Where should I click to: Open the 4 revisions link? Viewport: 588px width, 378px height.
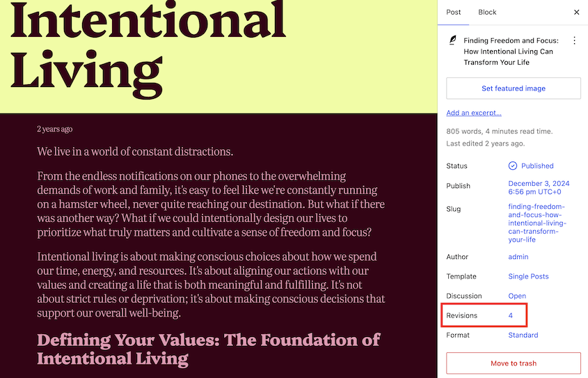510,315
